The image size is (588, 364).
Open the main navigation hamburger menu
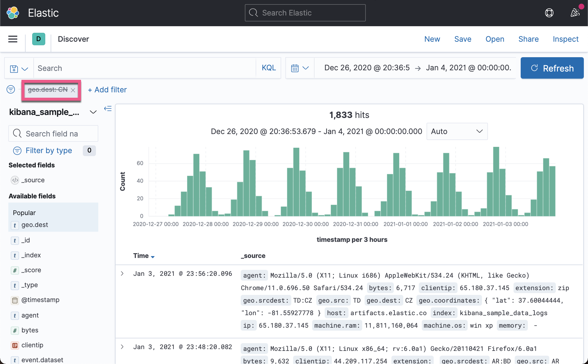pyautogui.click(x=13, y=39)
